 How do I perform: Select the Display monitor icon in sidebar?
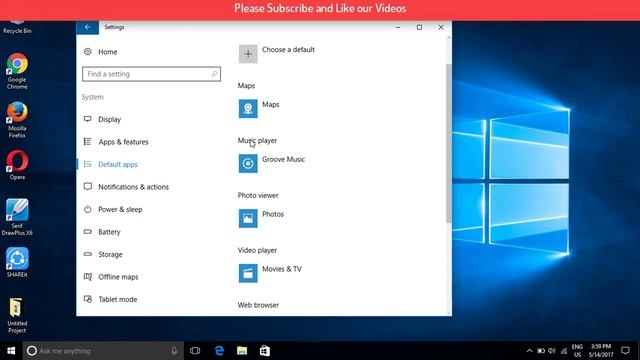coord(88,119)
